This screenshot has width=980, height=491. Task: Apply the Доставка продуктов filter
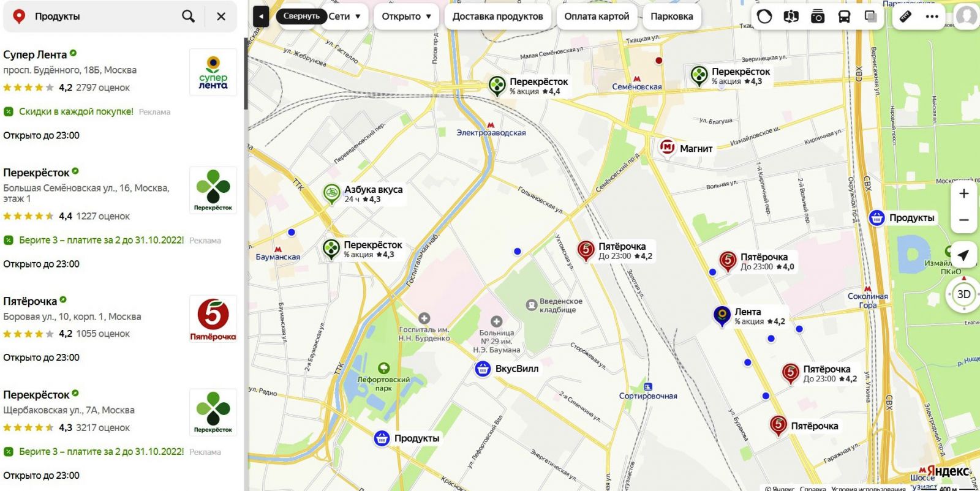[x=497, y=17]
